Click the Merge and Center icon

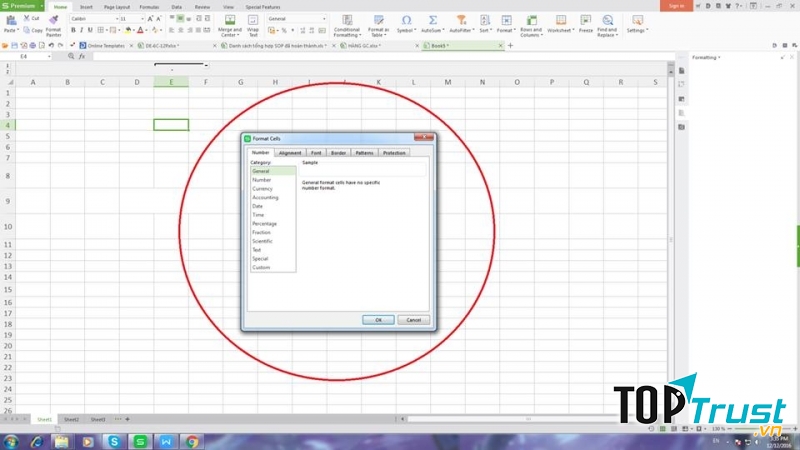230,20
